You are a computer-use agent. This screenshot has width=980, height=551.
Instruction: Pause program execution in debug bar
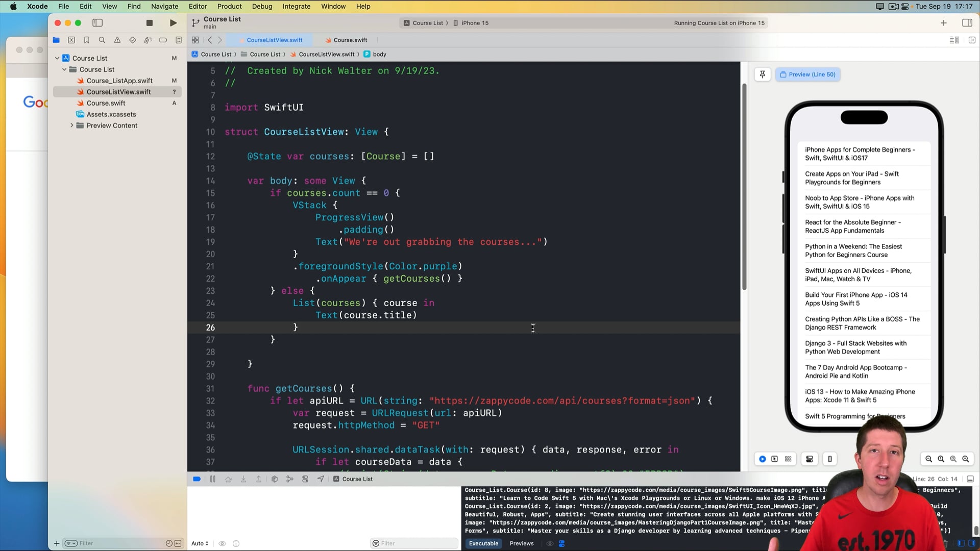[x=213, y=479]
